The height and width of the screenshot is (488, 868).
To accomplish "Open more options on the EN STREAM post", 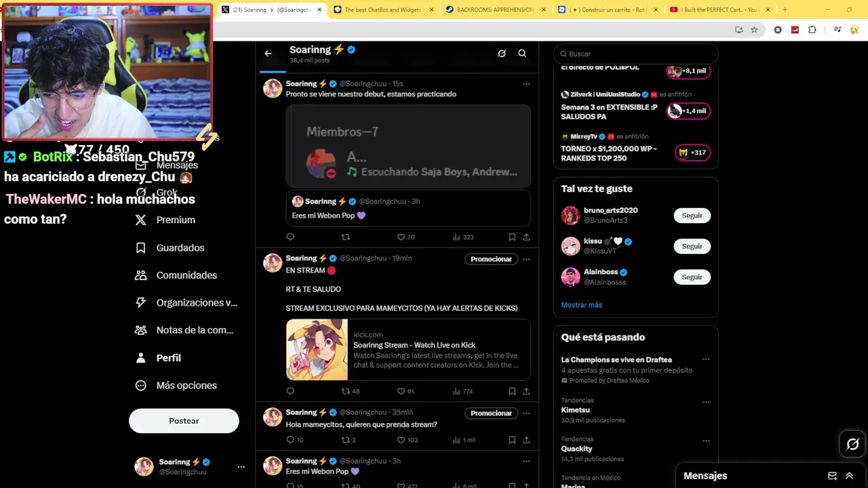I will [526, 259].
